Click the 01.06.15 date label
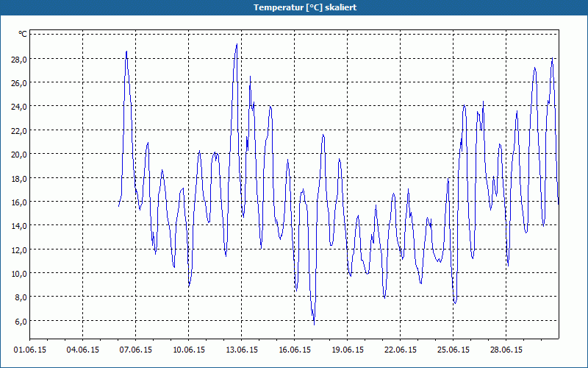This screenshot has height=368, width=588. [x=30, y=350]
